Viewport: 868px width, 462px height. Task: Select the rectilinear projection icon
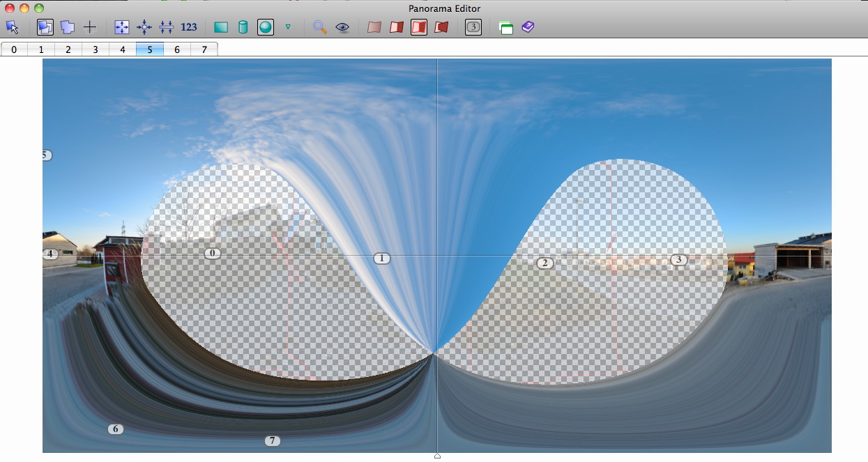tap(221, 27)
